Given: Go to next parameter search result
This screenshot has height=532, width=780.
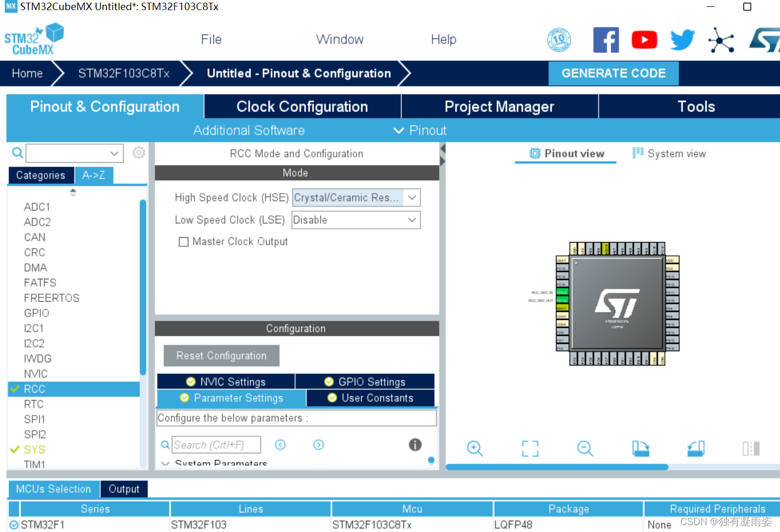Looking at the screenshot, I should [319, 445].
